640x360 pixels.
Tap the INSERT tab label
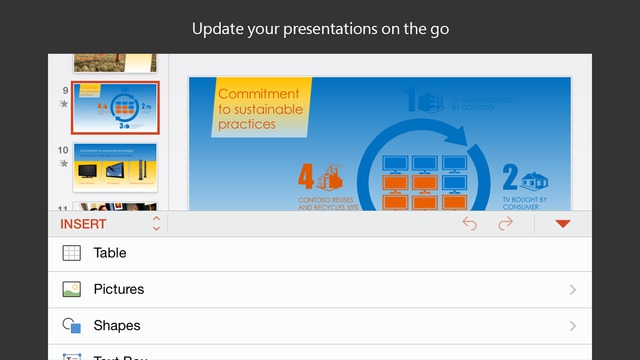pyautogui.click(x=83, y=224)
